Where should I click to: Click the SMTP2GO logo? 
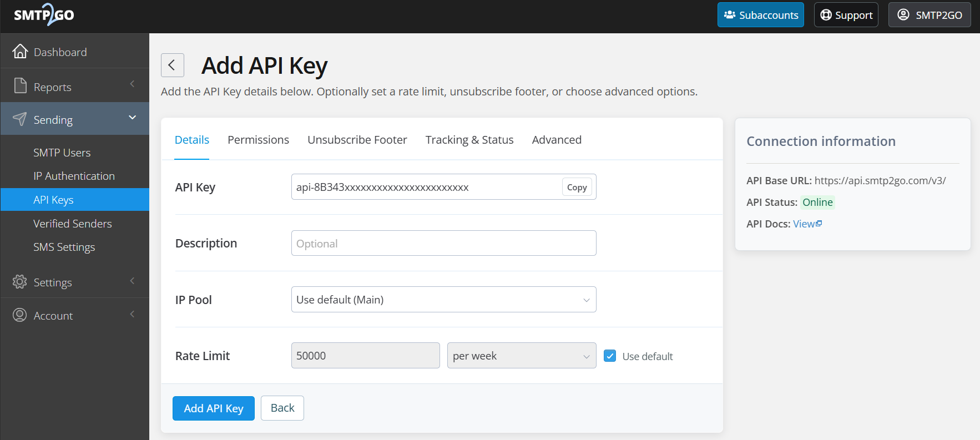44,14
